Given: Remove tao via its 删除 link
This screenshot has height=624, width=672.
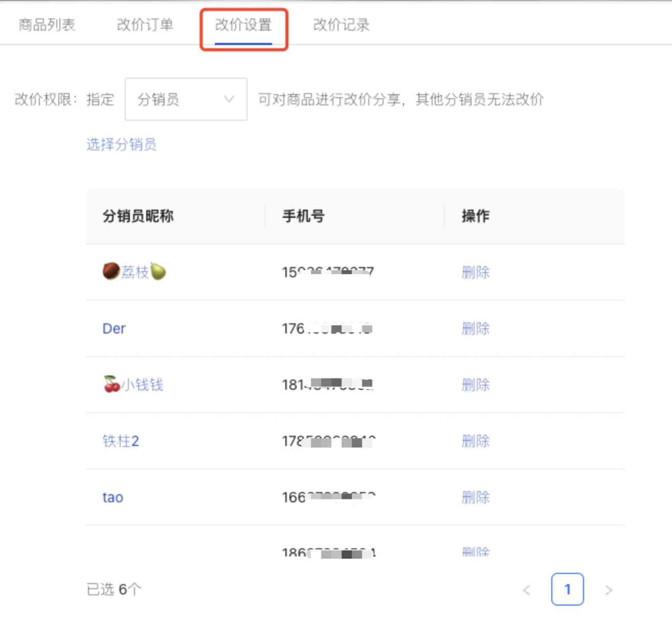Looking at the screenshot, I should tap(476, 497).
